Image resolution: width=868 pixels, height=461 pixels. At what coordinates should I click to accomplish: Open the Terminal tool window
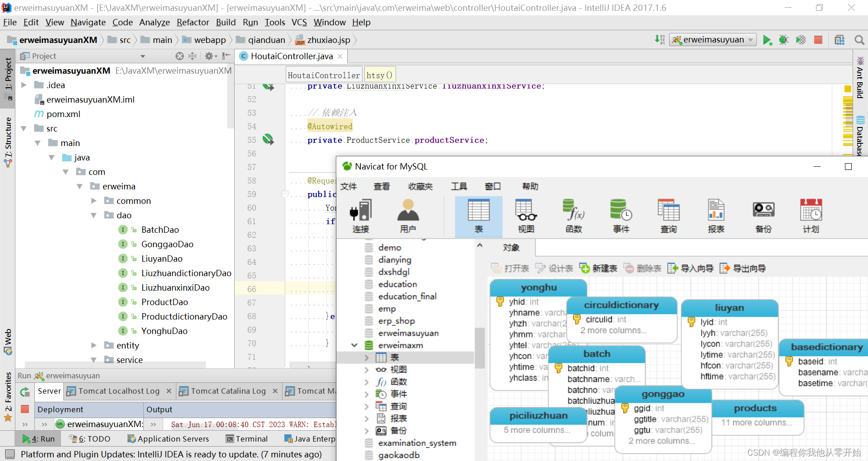coord(247,439)
